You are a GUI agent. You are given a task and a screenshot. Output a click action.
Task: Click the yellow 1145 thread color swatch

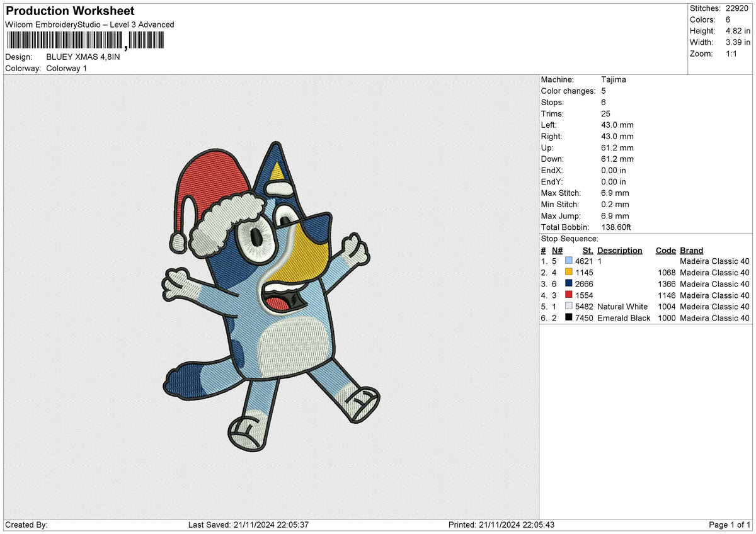(x=569, y=272)
